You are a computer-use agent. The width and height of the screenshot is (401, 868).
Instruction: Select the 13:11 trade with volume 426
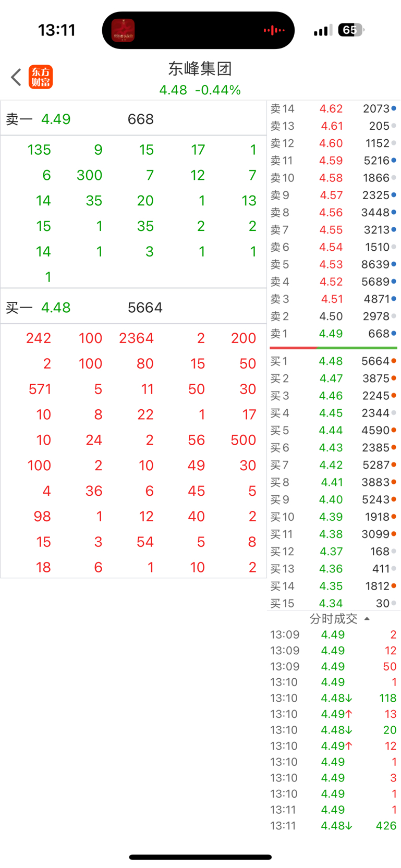click(x=333, y=826)
